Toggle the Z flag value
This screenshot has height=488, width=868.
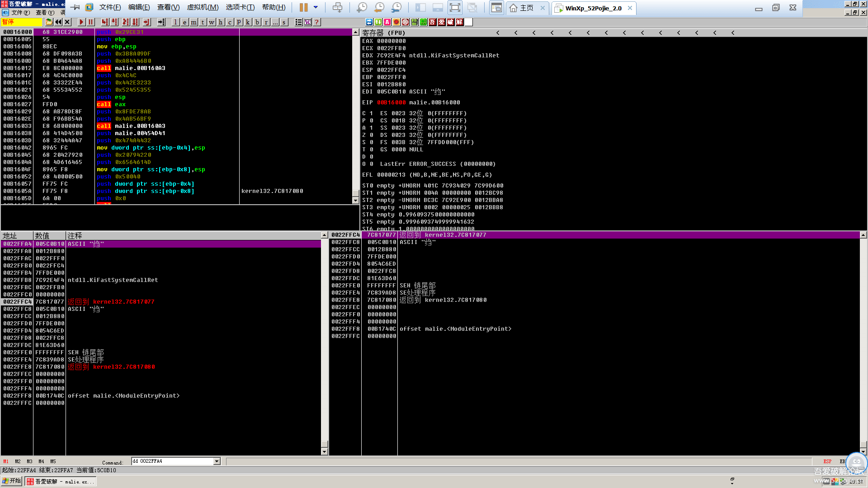[372, 135]
